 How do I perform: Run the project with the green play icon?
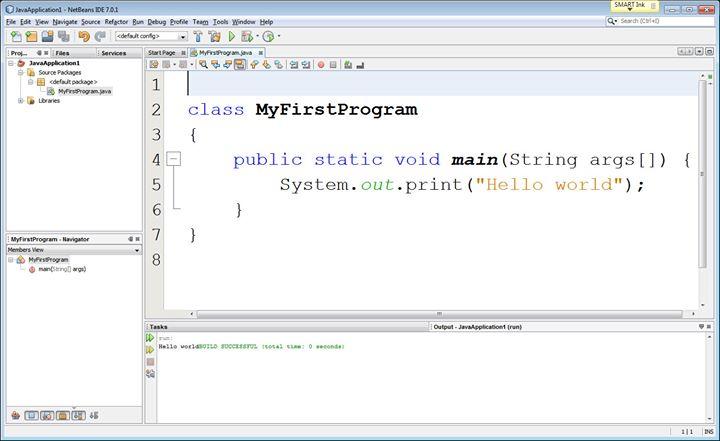click(x=232, y=36)
